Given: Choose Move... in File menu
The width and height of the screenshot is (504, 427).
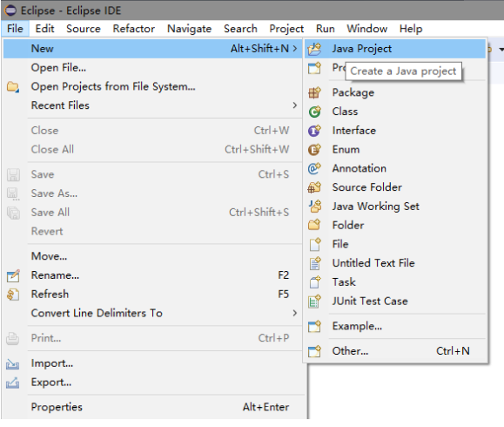Looking at the screenshot, I should click(x=152, y=256).
